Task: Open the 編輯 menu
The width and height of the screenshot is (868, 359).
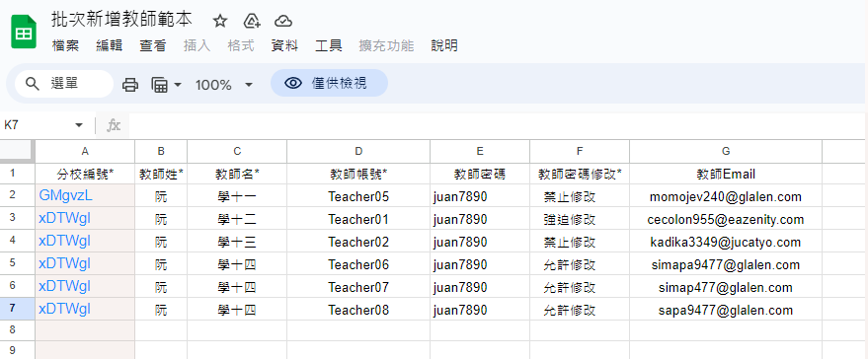Action: pyautogui.click(x=109, y=46)
